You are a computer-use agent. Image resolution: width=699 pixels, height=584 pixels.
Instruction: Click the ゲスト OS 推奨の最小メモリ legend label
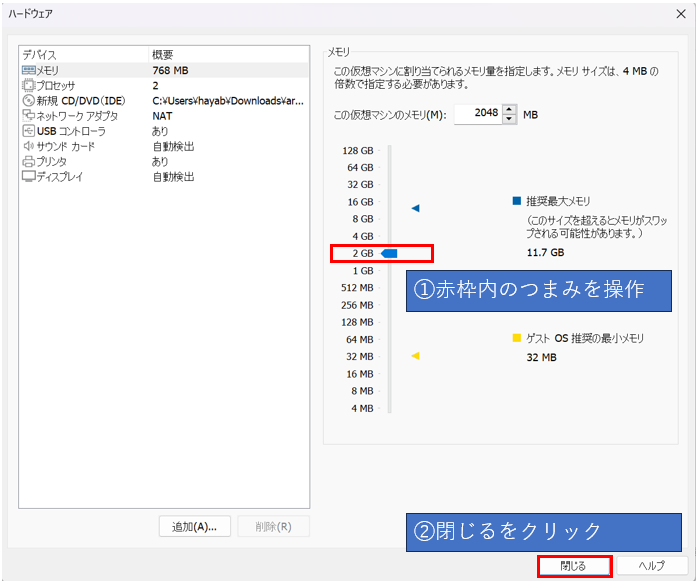coord(585,338)
